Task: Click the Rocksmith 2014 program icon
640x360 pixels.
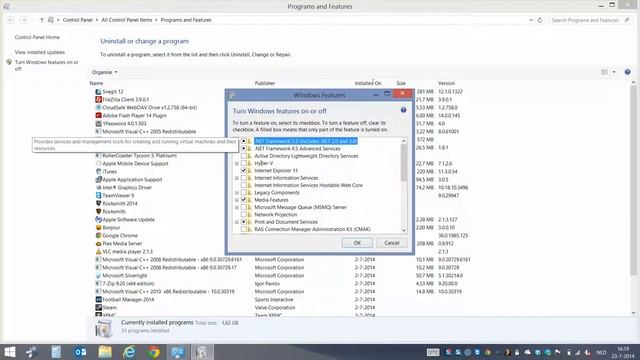Action: click(x=98, y=203)
